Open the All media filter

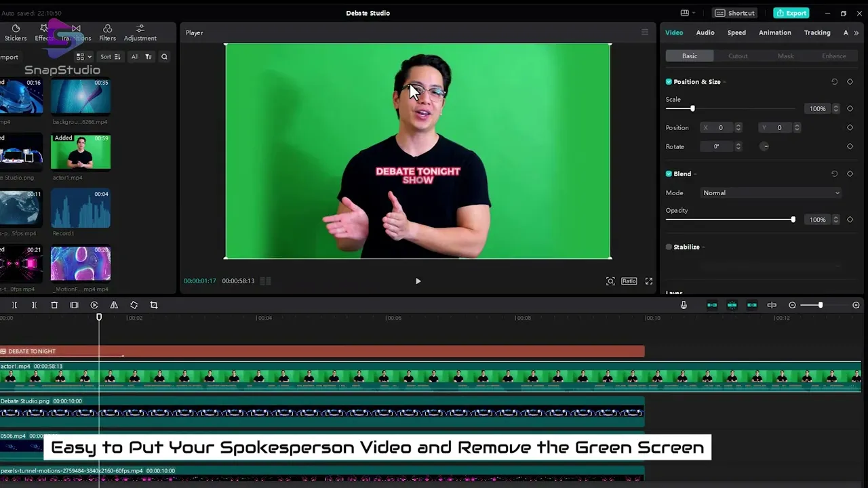tap(141, 57)
